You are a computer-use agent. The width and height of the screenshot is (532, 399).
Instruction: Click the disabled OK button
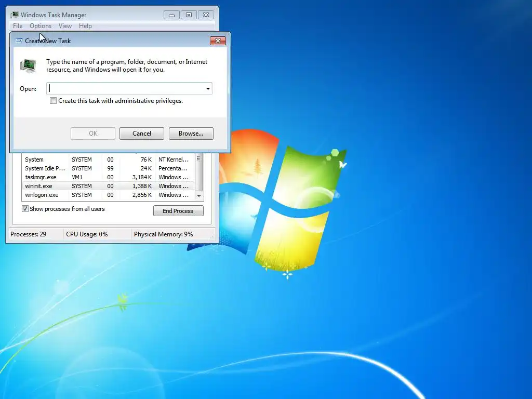pos(93,134)
